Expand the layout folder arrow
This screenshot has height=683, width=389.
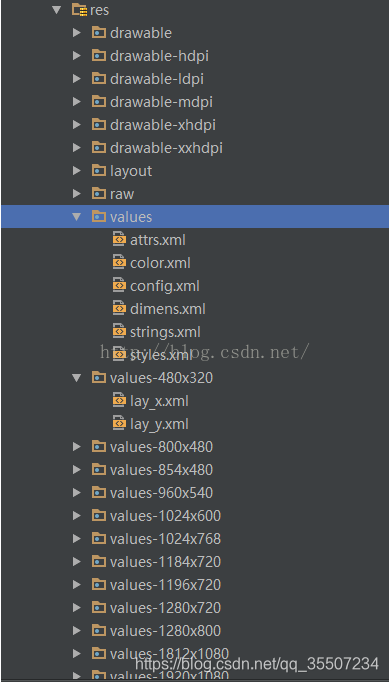pos(77,171)
